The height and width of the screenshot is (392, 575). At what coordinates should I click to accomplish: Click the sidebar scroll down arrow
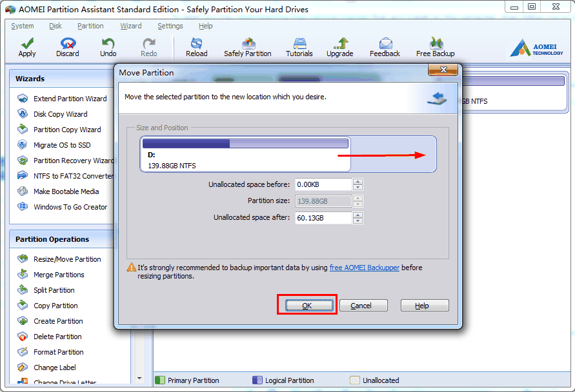139,378
